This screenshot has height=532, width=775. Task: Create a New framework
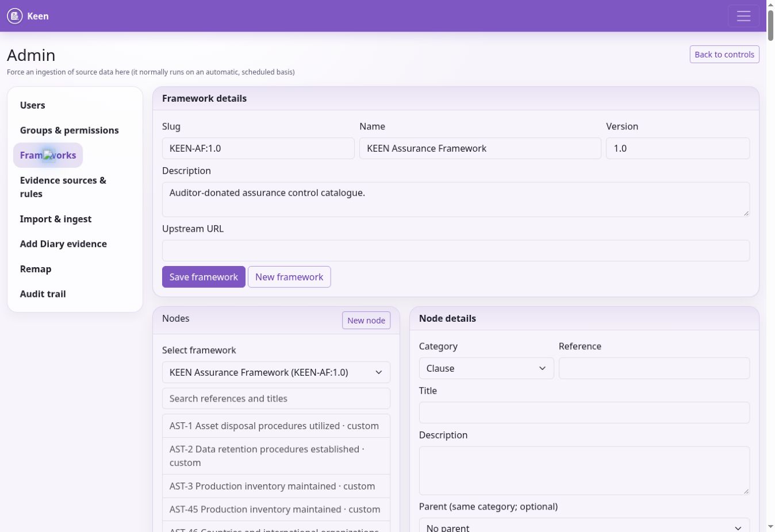tap(289, 277)
